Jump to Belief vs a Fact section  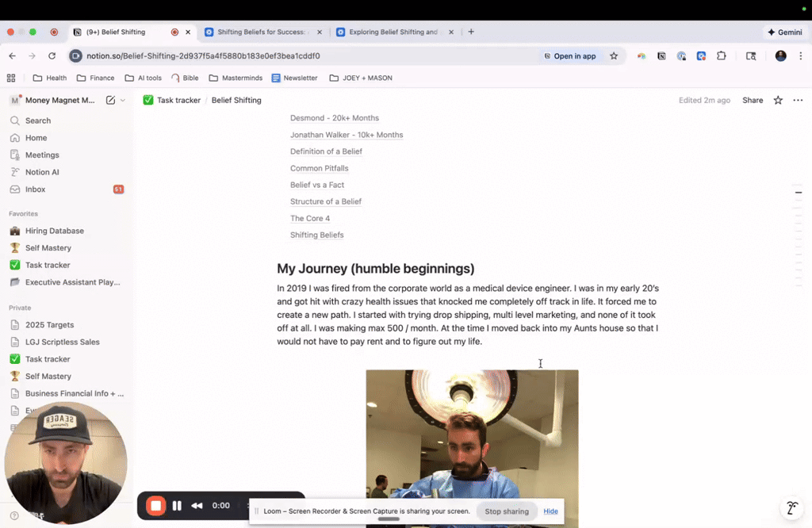(317, 185)
